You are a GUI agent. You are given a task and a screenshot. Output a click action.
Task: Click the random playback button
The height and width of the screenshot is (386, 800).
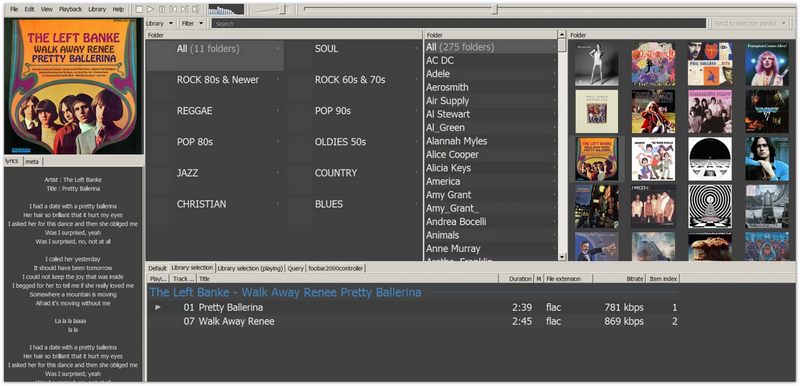[196, 9]
